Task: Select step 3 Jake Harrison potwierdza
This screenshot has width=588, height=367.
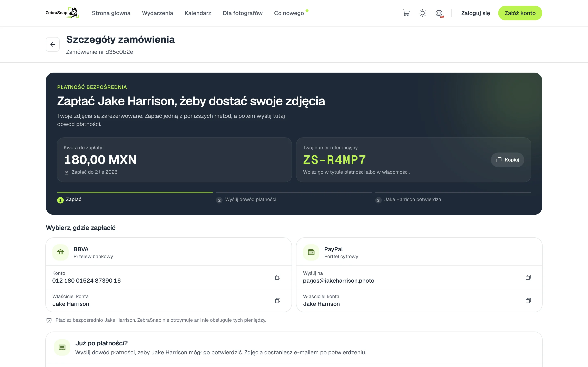Action: point(408,200)
